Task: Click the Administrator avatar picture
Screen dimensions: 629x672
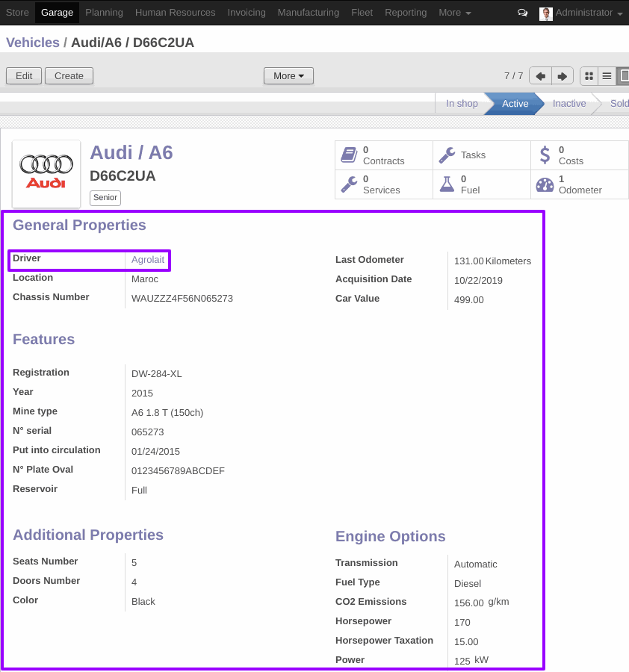Action: point(545,13)
